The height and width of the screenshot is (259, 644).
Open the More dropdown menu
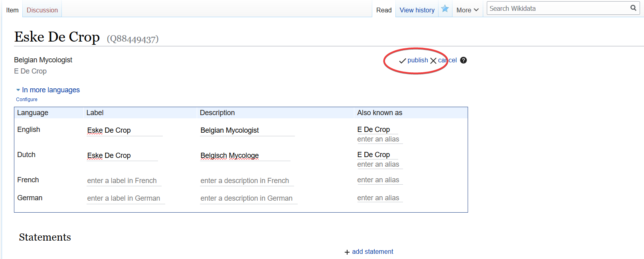(x=467, y=10)
